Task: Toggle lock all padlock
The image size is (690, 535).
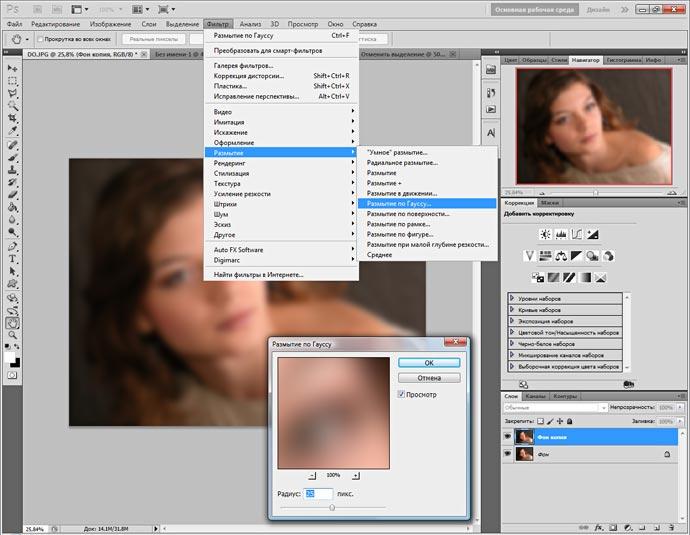Action: 569,421
